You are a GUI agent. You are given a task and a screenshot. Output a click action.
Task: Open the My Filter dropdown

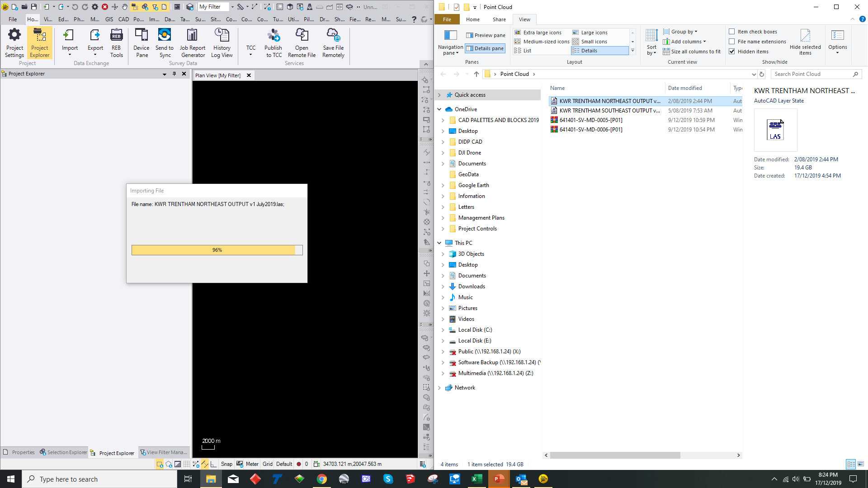(x=232, y=7)
